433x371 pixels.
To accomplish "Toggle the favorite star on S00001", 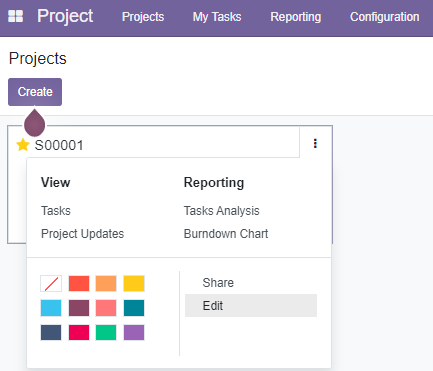I will pos(23,145).
